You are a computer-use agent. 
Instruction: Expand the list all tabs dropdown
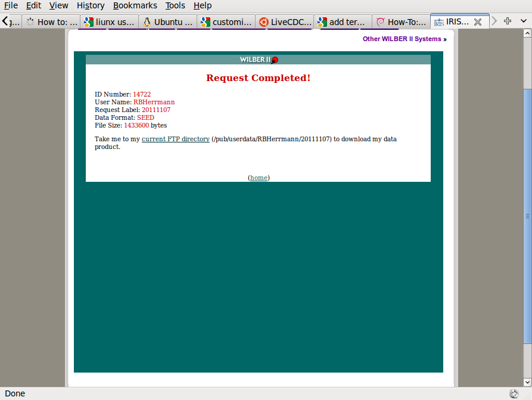click(524, 21)
